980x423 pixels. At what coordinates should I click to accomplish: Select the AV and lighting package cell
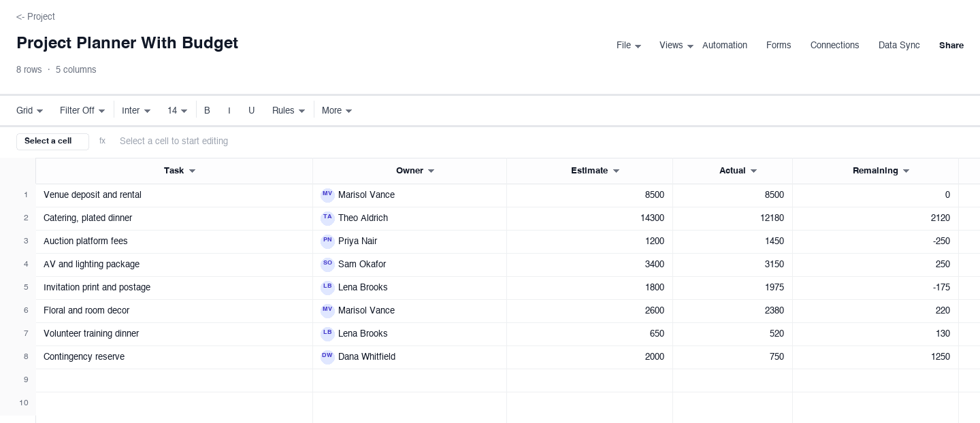coord(174,265)
